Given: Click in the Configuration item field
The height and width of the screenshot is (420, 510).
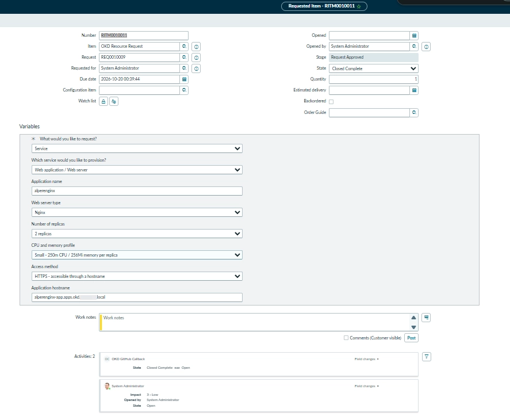Looking at the screenshot, I should 139,90.
